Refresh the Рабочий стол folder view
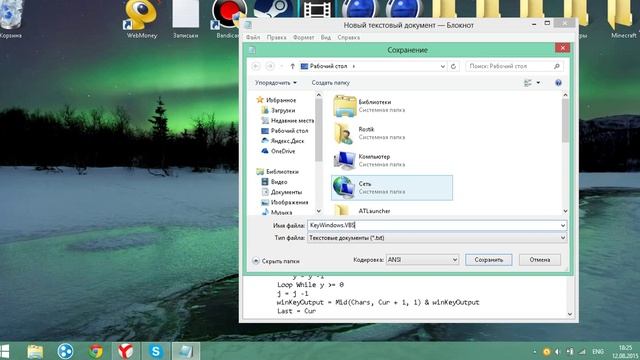 click(453, 66)
